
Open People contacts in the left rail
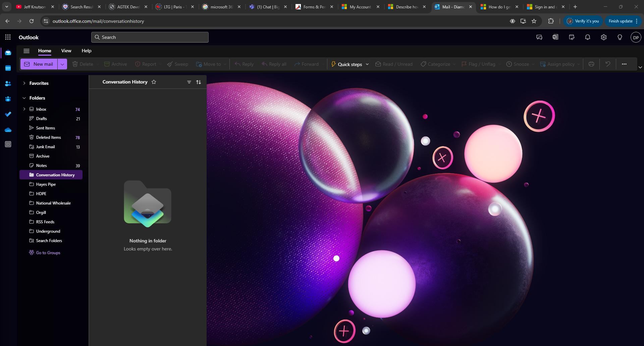(8, 84)
